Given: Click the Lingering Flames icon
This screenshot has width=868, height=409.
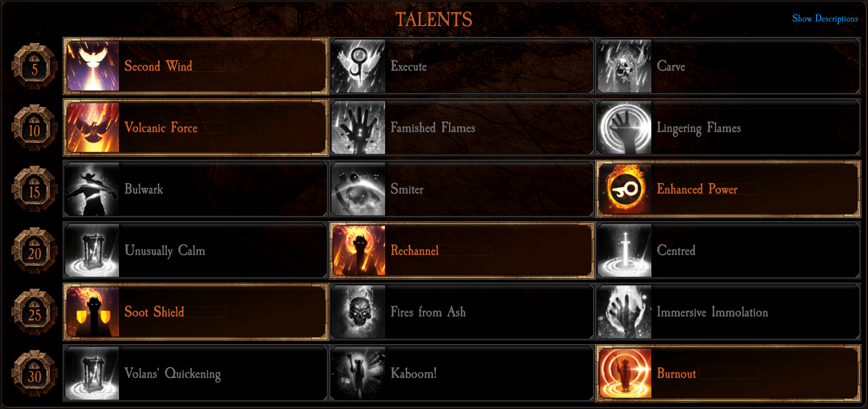Looking at the screenshot, I should [625, 128].
